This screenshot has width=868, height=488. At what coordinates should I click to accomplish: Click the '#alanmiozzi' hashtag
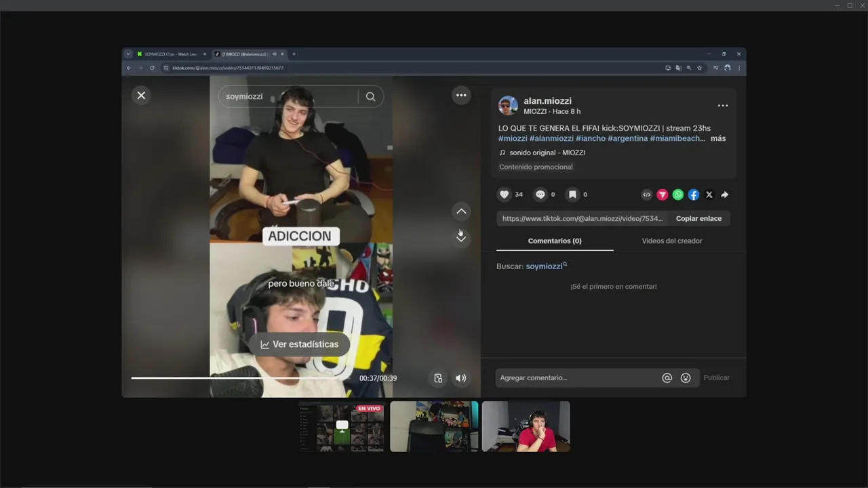pos(551,138)
